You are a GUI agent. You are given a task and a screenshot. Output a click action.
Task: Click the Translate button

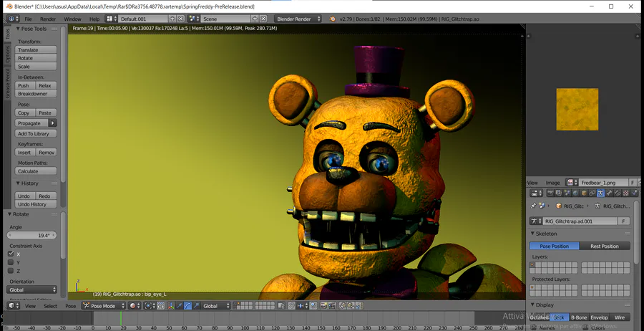36,49
